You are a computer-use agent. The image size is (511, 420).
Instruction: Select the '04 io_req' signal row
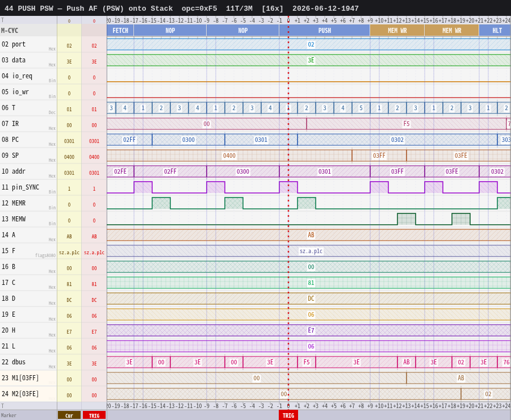tap(256, 76)
